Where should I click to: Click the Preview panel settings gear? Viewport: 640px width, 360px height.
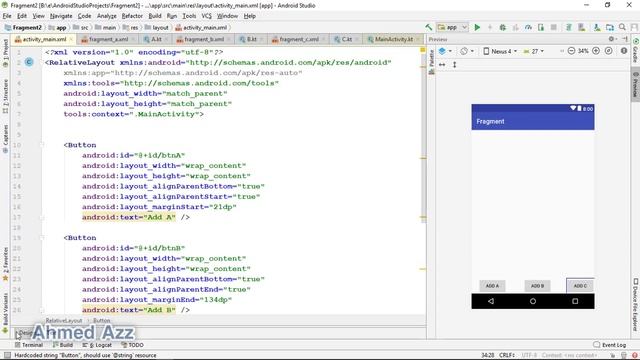point(611,39)
